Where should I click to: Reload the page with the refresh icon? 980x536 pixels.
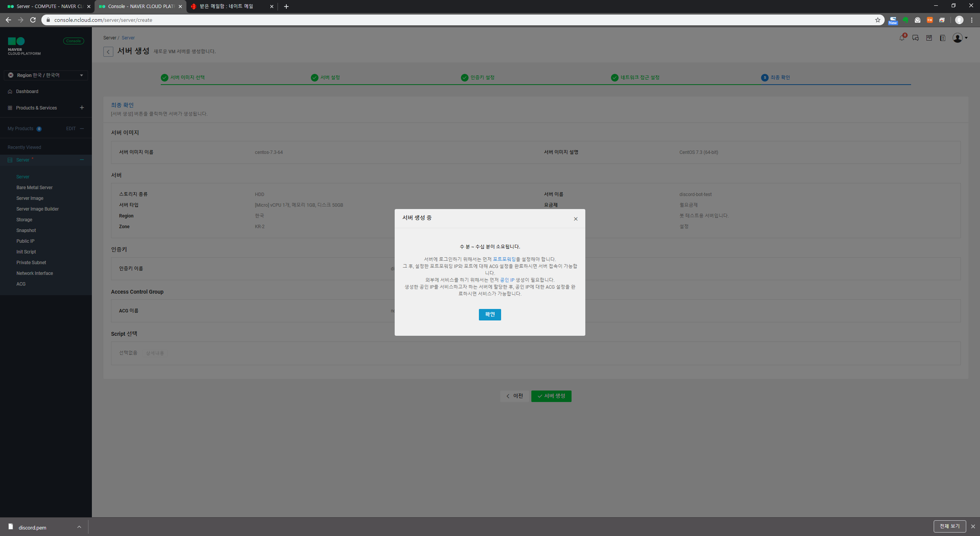(x=33, y=20)
